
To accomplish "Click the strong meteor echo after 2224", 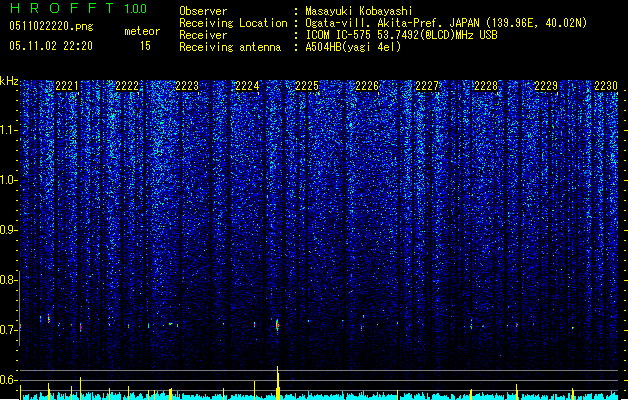I will (x=277, y=325).
